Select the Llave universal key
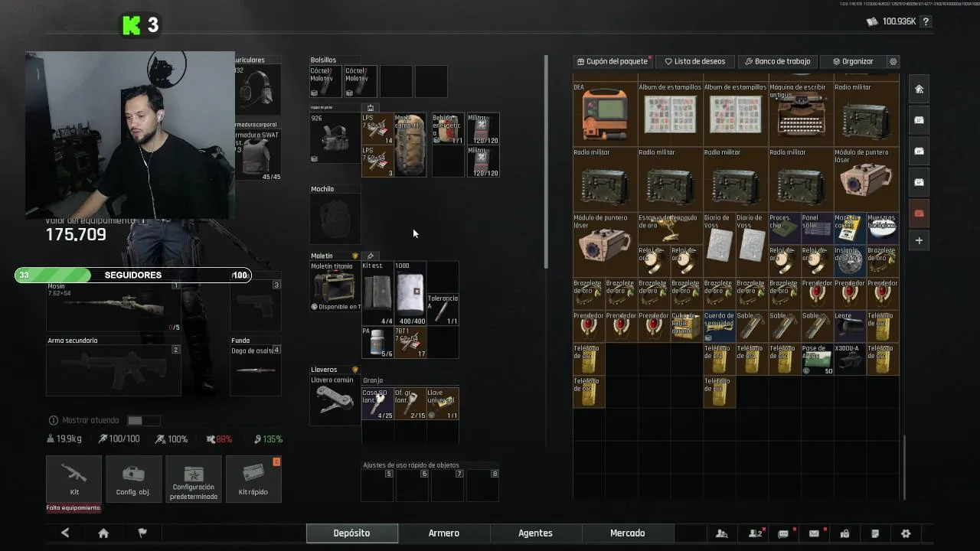The height and width of the screenshot is (551, 980). coord(443,404)
